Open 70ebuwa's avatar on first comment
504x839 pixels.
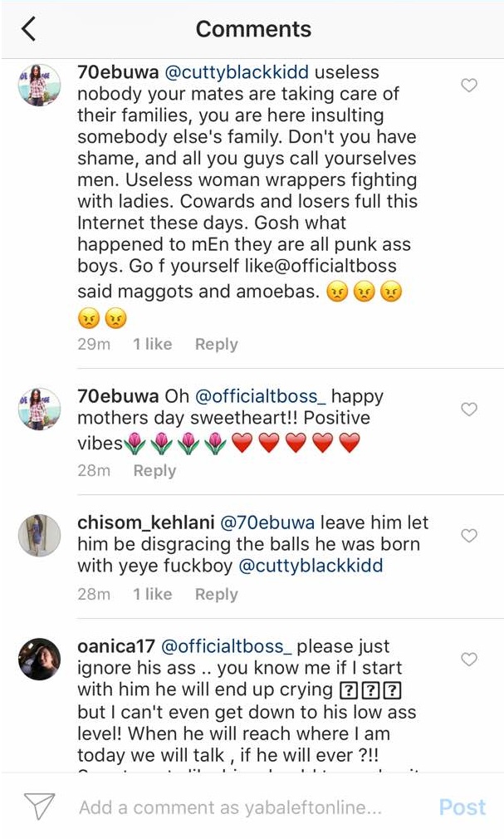click(x=39, y=85)
